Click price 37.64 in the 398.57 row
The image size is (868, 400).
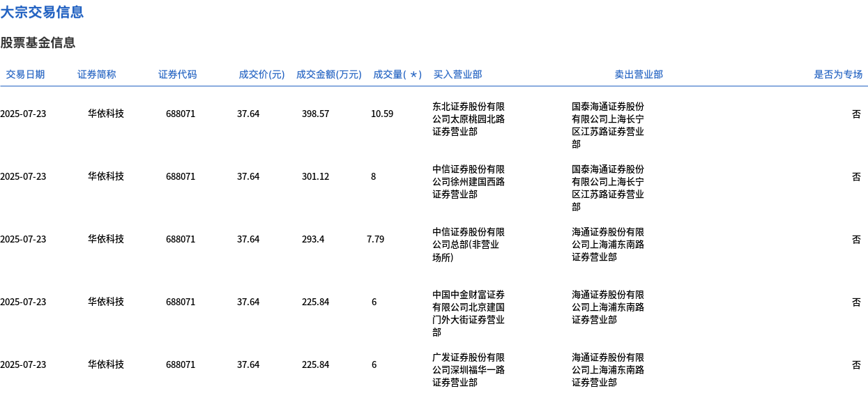point(248,114)
